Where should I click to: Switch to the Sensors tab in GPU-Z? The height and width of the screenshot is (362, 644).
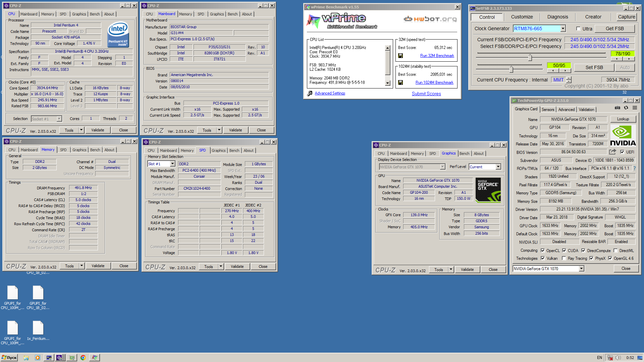(548, 110)
